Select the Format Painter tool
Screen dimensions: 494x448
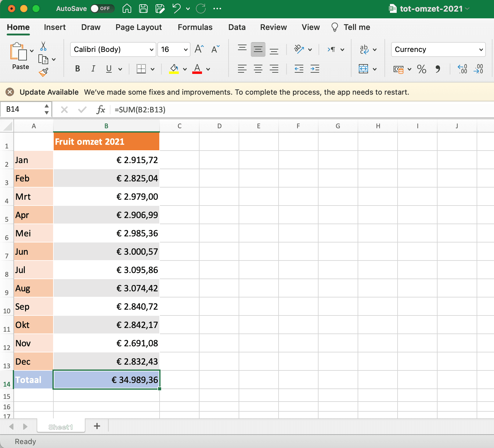pos(44,72)
